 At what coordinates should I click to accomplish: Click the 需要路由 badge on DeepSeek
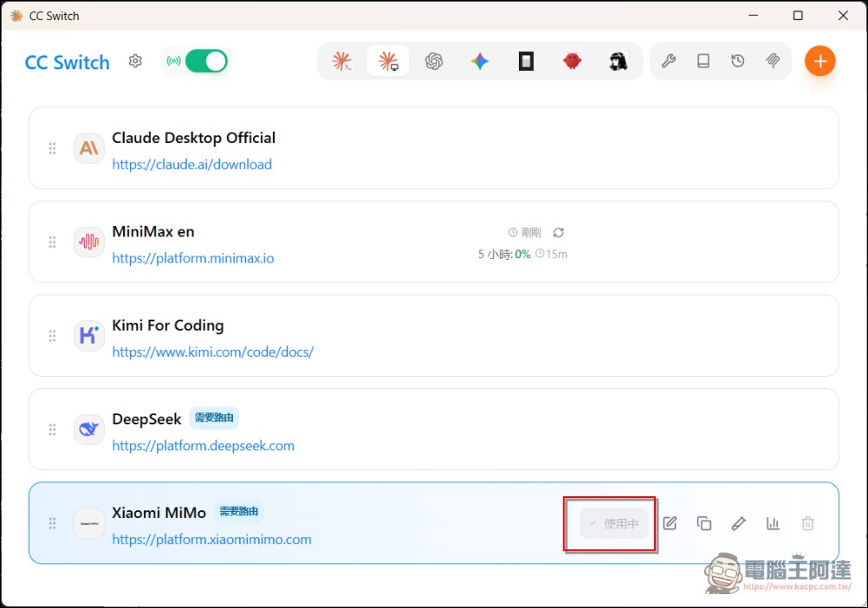214,418
